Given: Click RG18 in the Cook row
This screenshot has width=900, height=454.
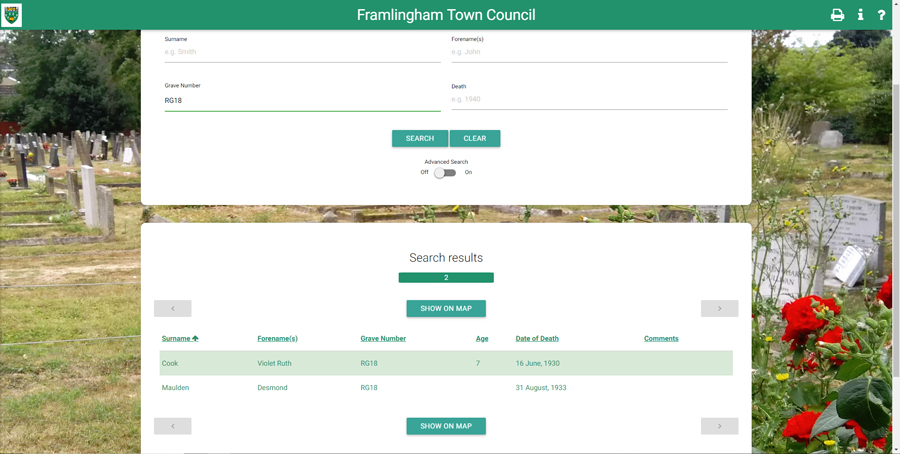Looking at the screenshot, I should click(369, 363).
